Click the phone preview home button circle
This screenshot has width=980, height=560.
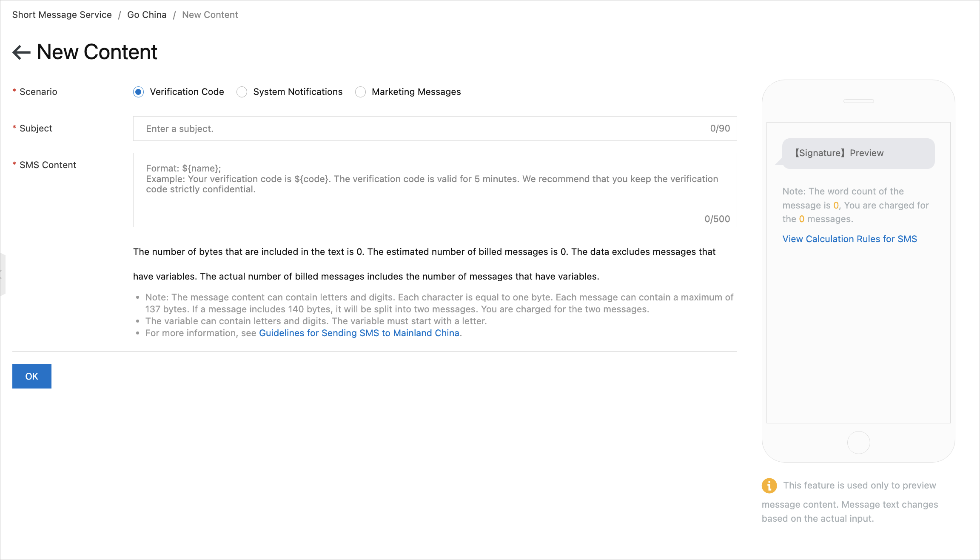coord(858,443)
